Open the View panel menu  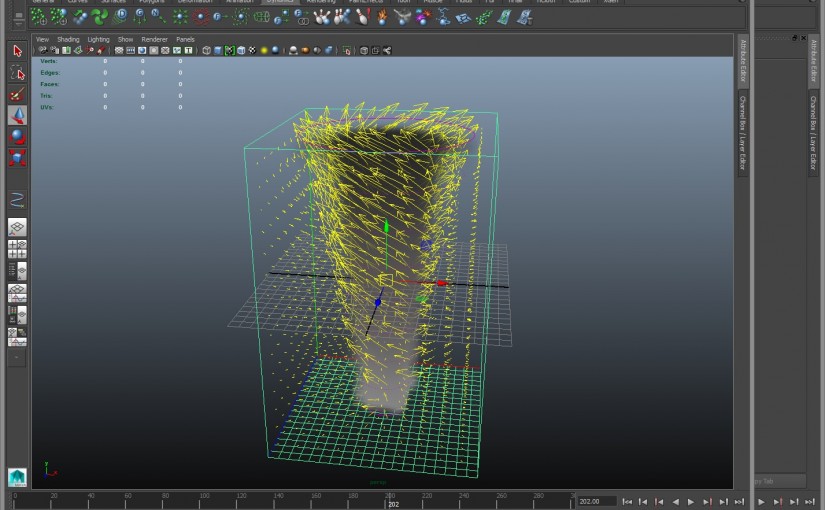[42, 39]
